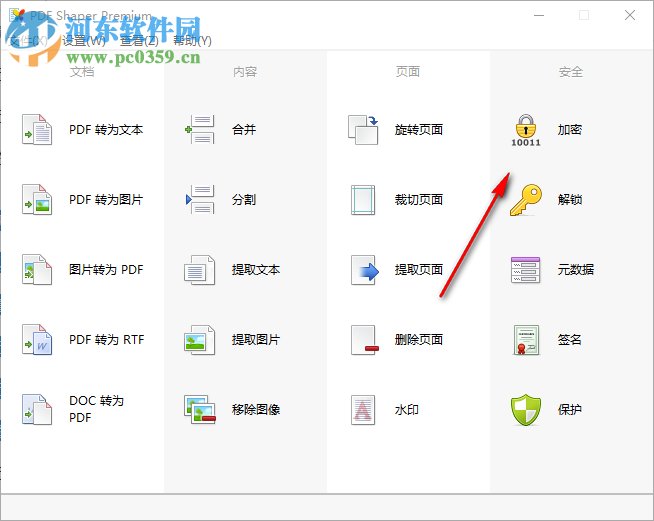Click the PDF 转为图片 icon
654x521 pixels.
[37, 200]
